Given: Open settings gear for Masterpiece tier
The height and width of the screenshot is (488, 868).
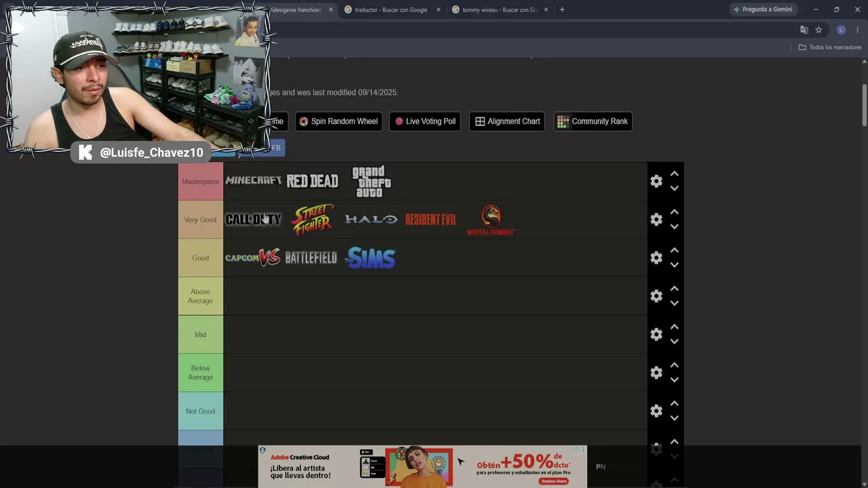Looking at the screenshot, I should click(x=656, y=181).
